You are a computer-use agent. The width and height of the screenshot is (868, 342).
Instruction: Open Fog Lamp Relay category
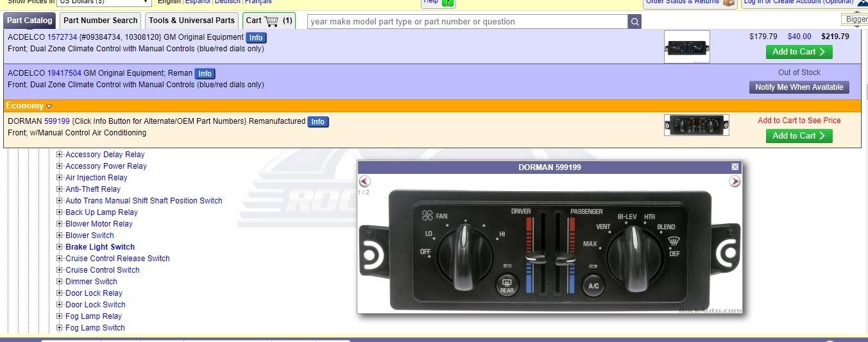click(93, 316)
